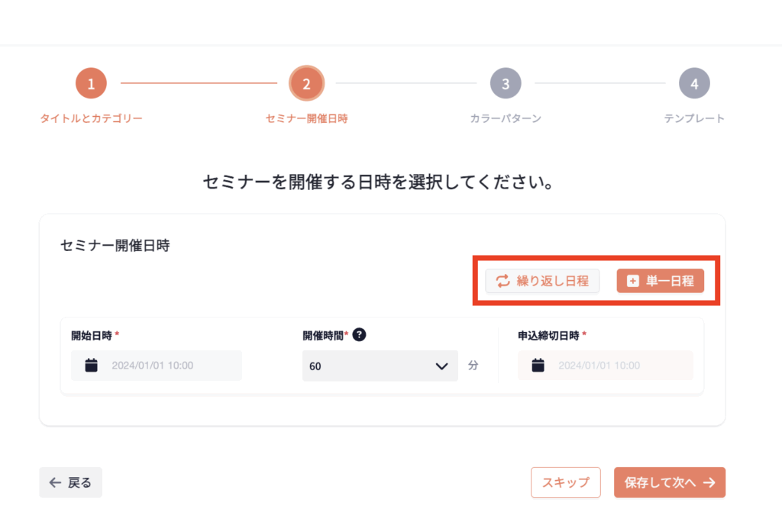
Task: Jump to step 4 circle
Action: 694,84
